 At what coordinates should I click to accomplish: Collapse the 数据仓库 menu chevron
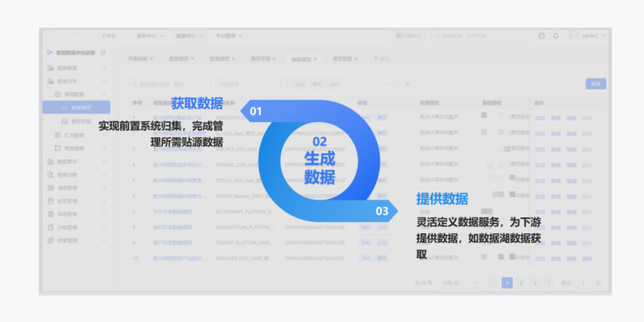[104, 81]
